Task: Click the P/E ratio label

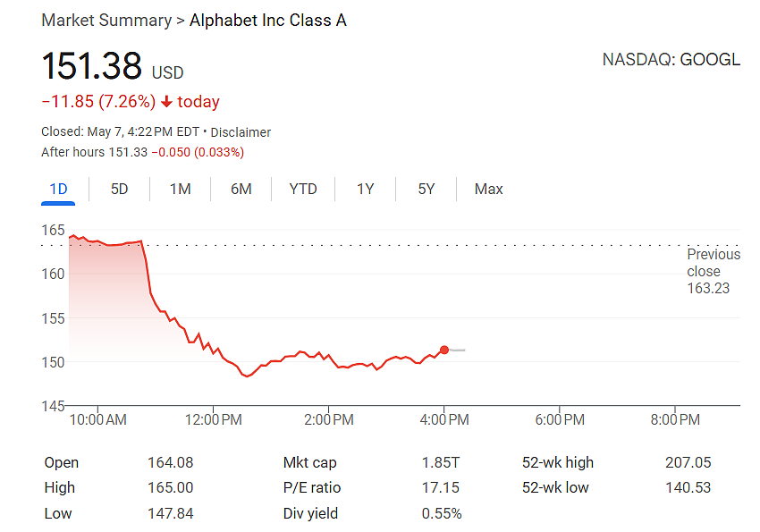Action: coord(312,487)
